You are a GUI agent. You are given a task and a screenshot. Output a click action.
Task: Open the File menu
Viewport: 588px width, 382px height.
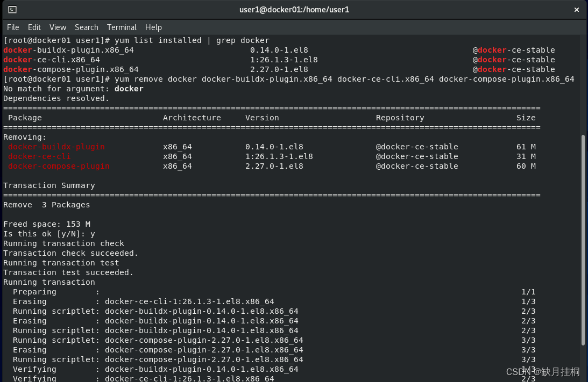pyautogui.click(x=12, y=27)
